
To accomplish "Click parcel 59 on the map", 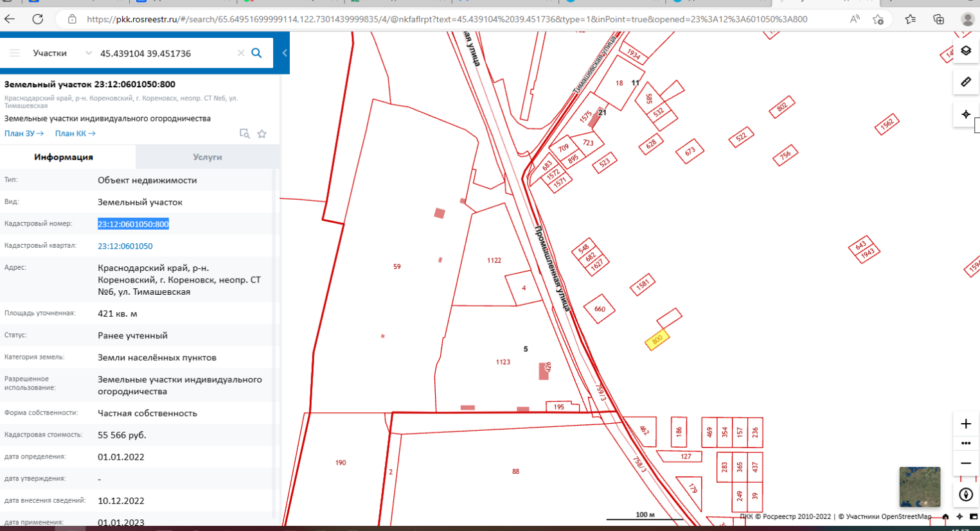I will click(x=397, y=266).
